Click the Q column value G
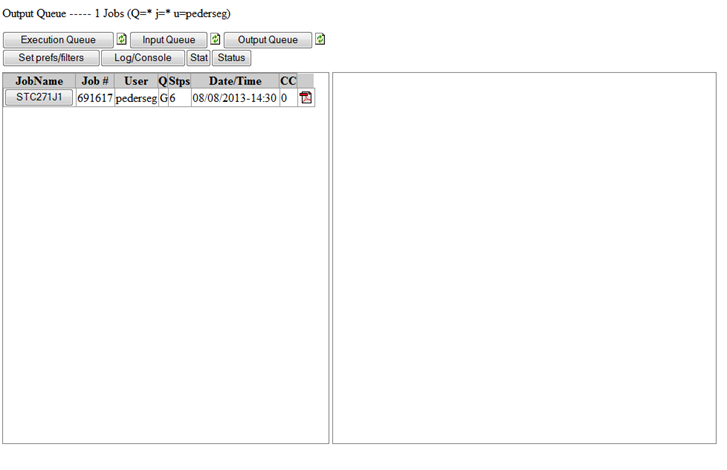Screen dimensions: 727x470 pos(163,98)
